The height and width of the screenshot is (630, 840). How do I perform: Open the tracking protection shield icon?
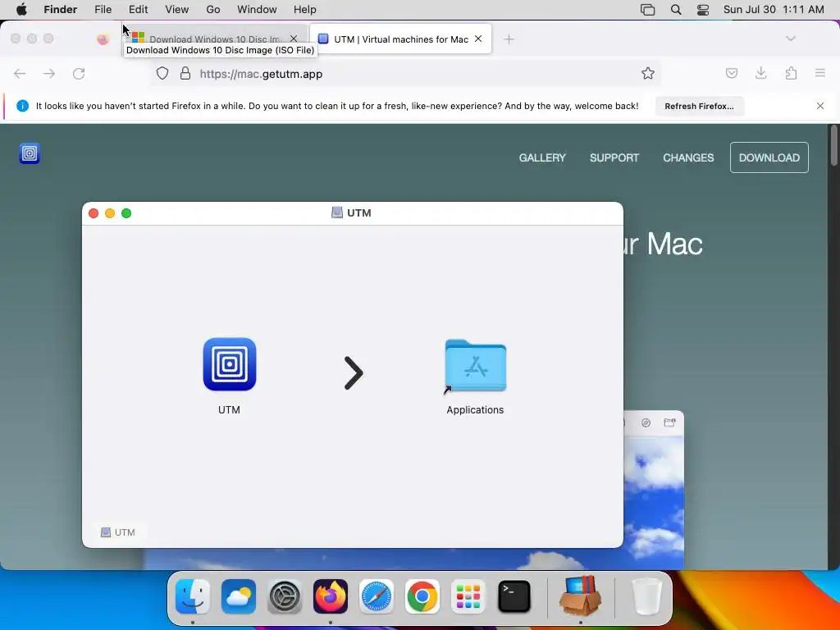coord(162,73)
